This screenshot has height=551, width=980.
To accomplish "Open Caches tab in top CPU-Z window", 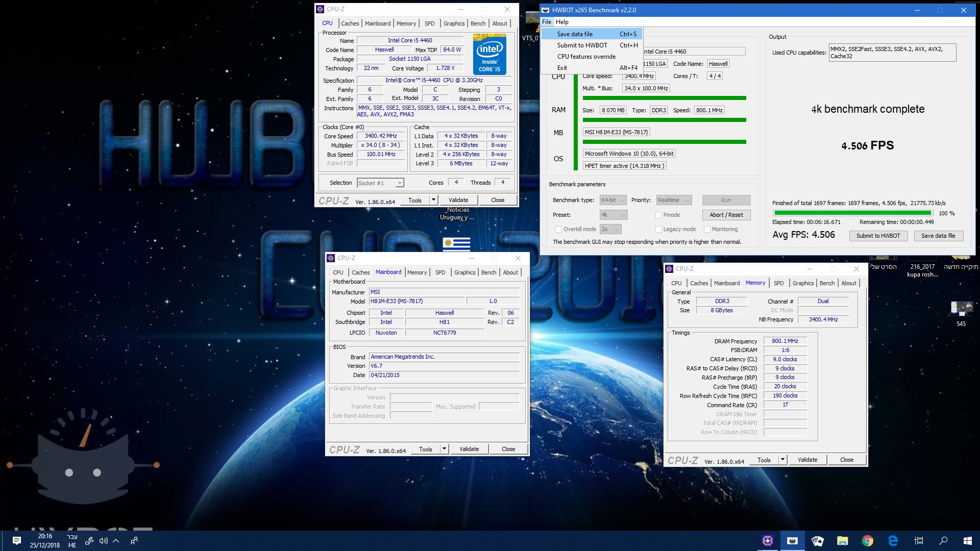I will [x=350, y=23].
